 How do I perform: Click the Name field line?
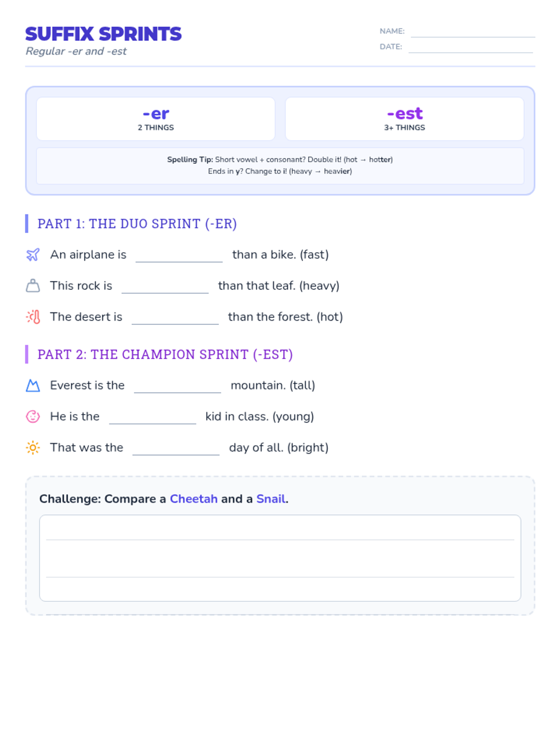[472, 32]
